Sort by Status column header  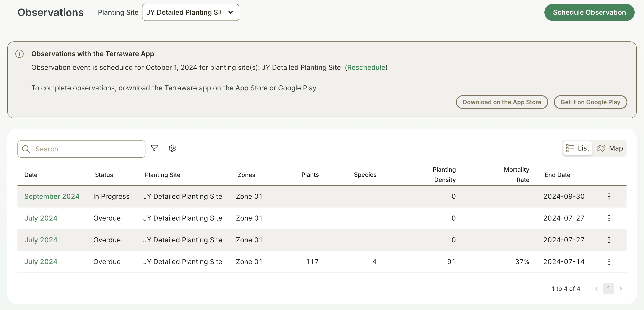point(104,175)
